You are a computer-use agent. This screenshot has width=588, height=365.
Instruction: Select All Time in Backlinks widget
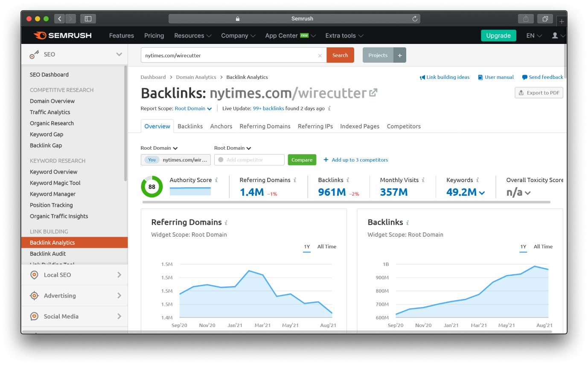click(x=543, y=246)
